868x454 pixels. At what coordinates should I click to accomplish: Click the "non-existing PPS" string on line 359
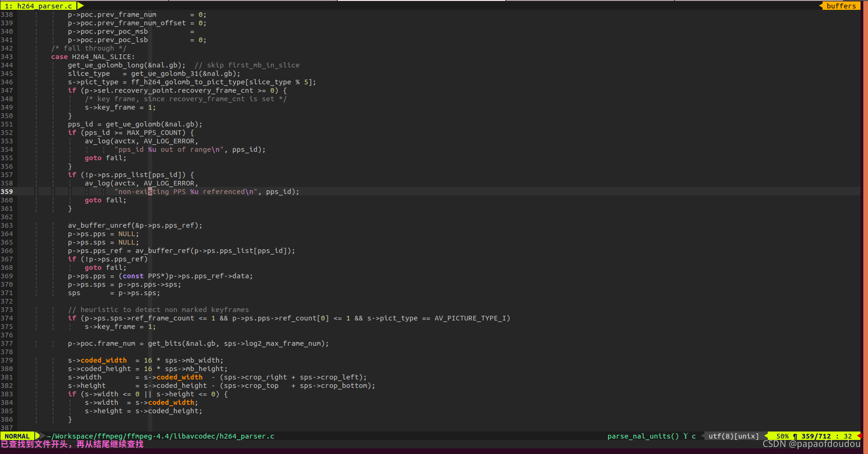(x=186, y=192)
